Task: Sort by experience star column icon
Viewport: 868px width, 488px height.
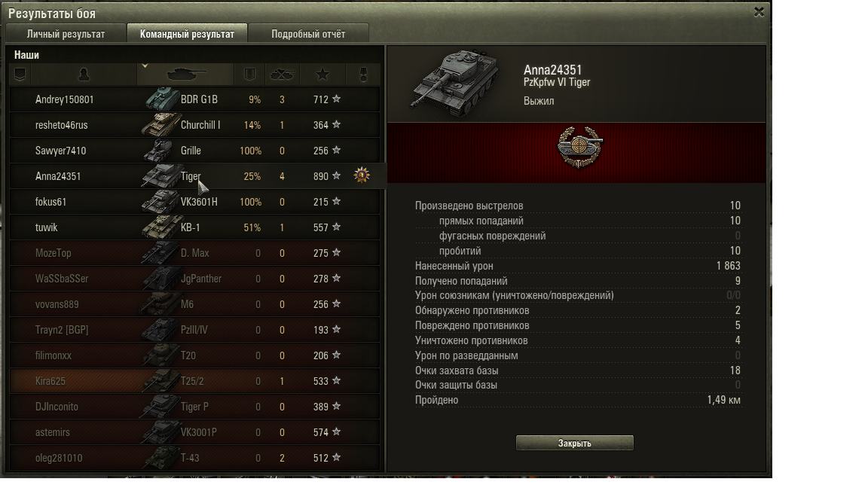Action: coord(322,75)
